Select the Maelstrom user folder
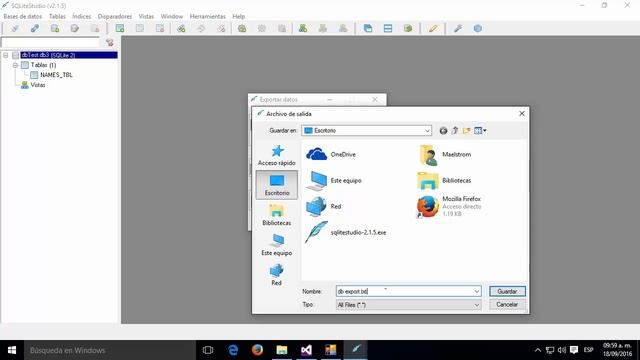Image resolution: width=640 pixels, height=360 pixels. point(444,154)
